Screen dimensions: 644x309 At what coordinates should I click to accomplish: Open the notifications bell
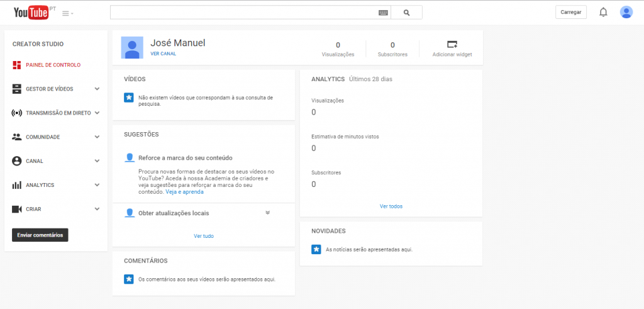(603, 12)
